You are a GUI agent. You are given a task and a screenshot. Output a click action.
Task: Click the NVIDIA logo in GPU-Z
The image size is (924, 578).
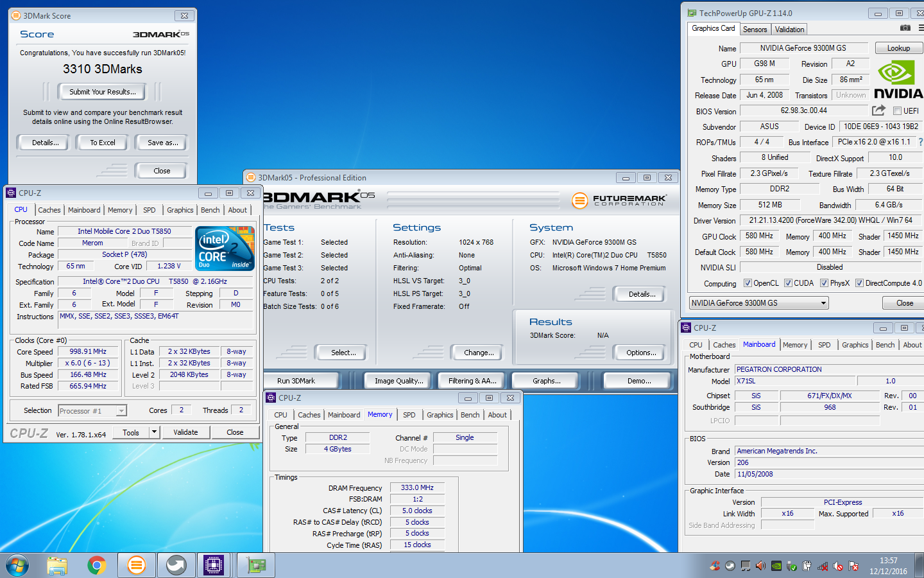(898, 80)
